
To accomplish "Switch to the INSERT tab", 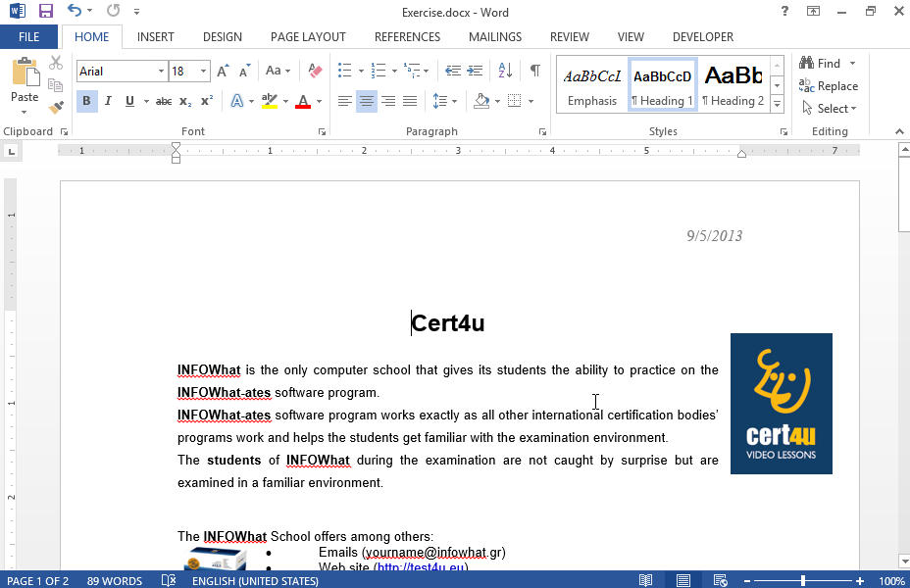I will pyautogui.click(x=156, y=37).
